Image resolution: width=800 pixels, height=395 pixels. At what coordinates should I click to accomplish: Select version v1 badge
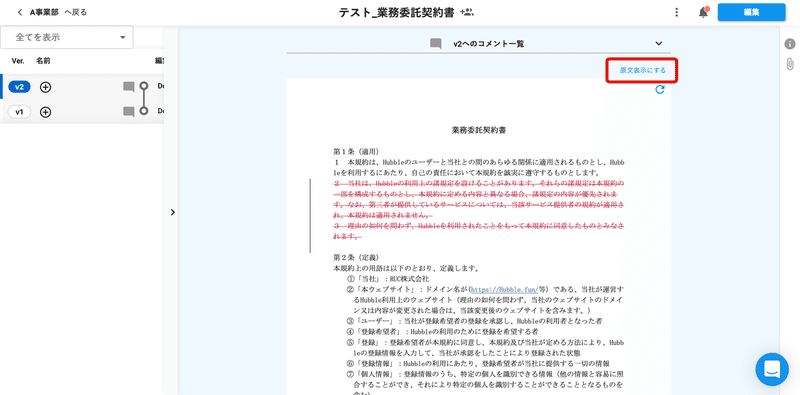(x=19, y=112)
